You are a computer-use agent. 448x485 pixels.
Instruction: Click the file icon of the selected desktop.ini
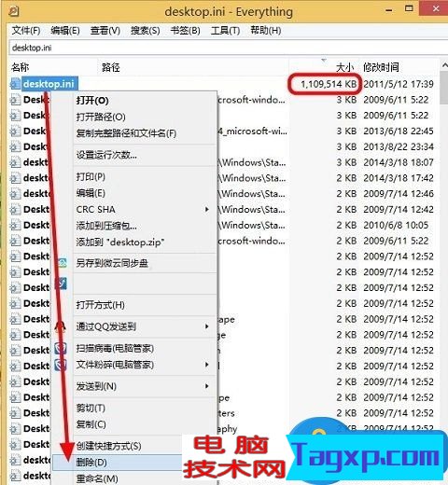pyautogui.click(x=16, y=84)
